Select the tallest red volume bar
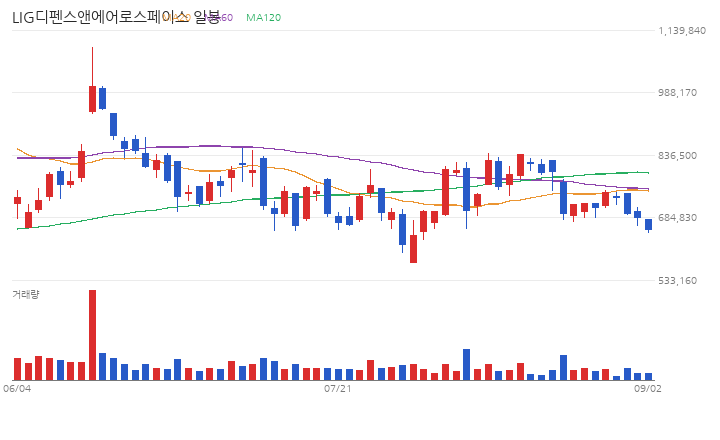720x440 pixels. point(92,335)
